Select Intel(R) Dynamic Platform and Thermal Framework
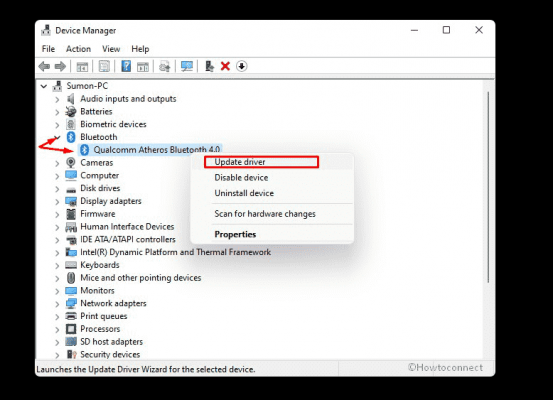Image resolution: width=553 pixels, height=400 pixels. click(176, 252)
